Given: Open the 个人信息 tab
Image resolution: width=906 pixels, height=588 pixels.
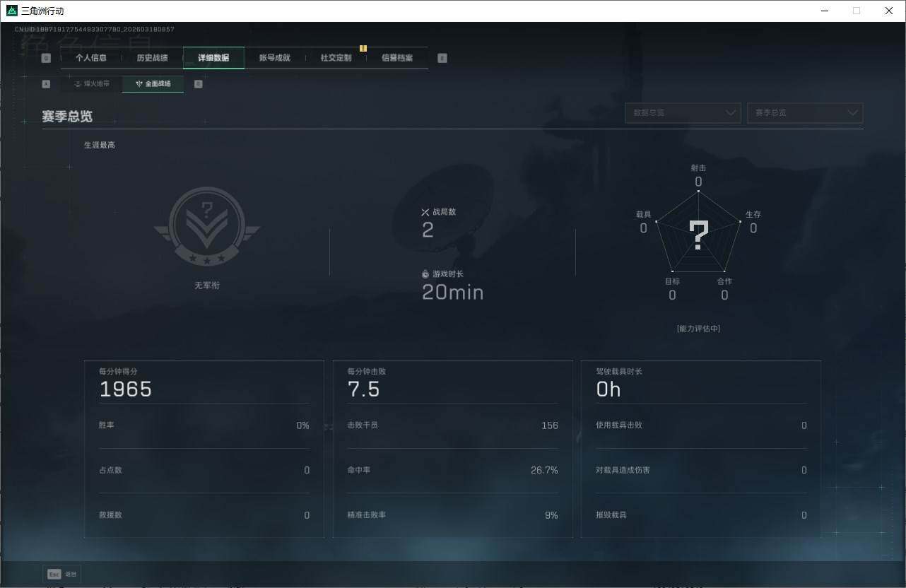Looking at the screenshot, I should coord(91,58).
